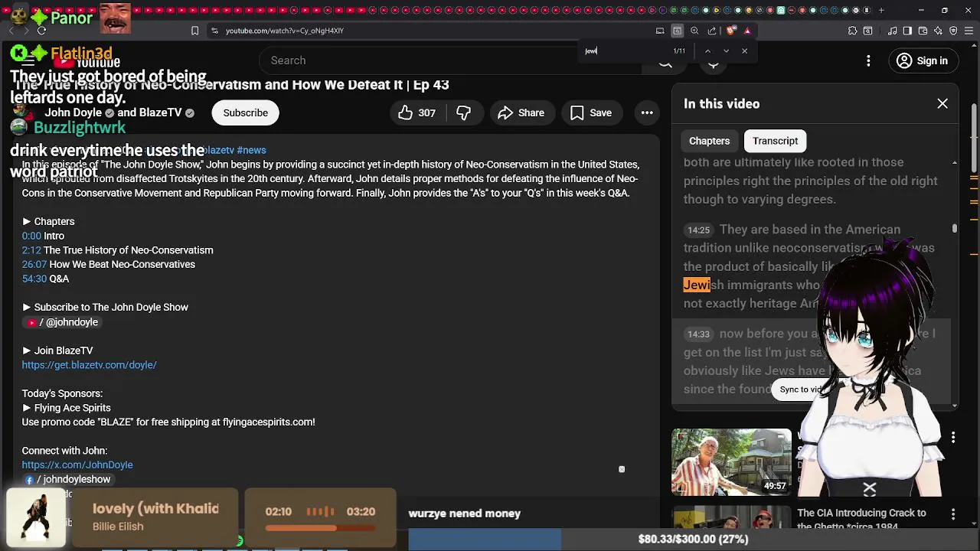Open the get.blazetv.com/doyle link
The width and height of the screenshot is (980, 551).
click(90, 365)
